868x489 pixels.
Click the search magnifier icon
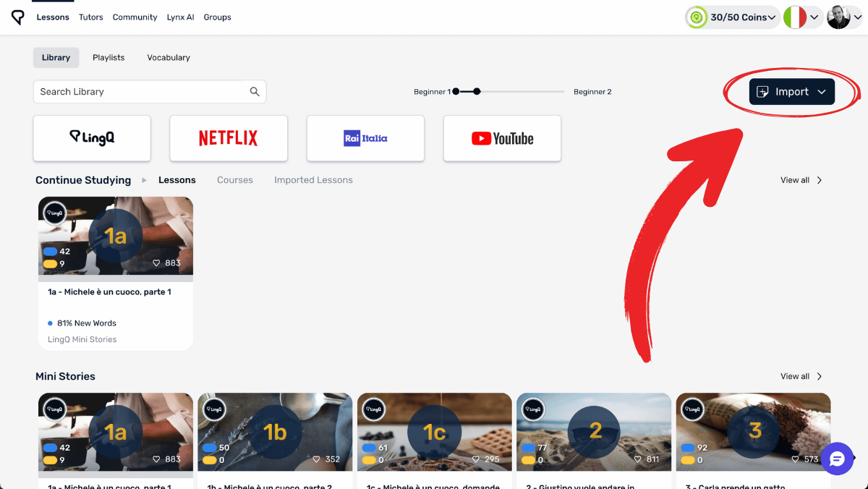pos(255,92)
